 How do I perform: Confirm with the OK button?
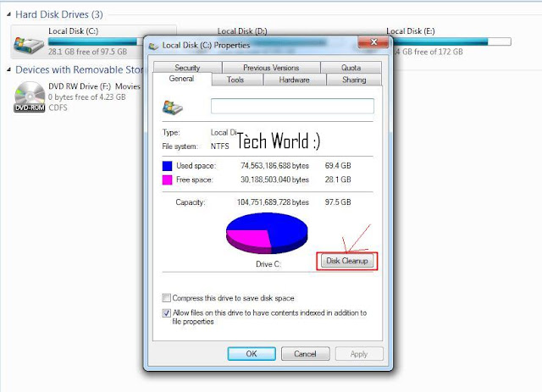(252, 354)
